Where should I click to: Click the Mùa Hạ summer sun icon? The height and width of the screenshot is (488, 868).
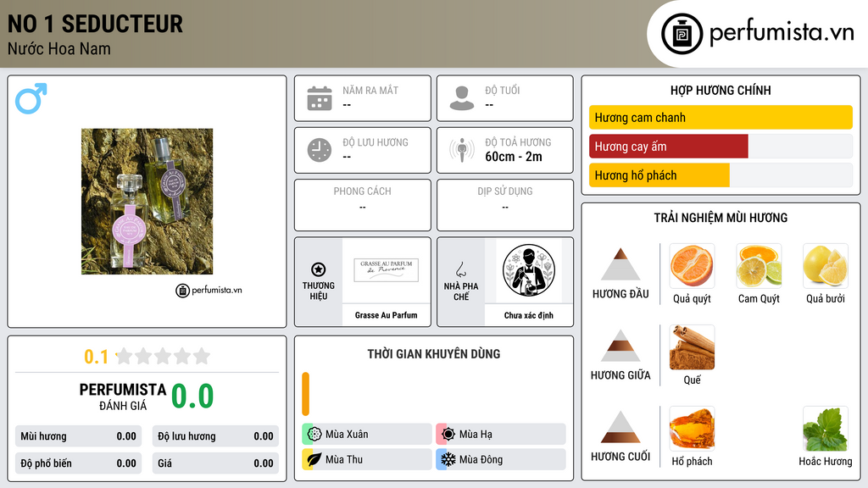[x=448, y=435]
